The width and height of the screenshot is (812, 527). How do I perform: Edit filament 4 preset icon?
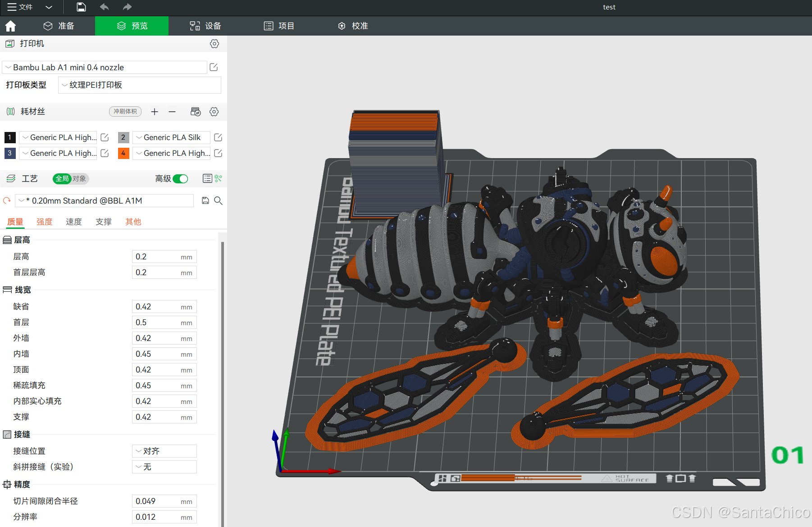tap(219, 153)
